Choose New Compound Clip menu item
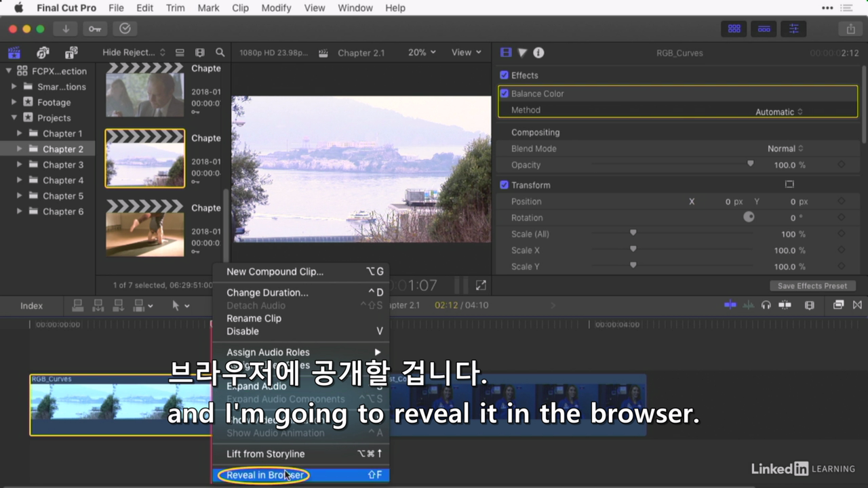 click(300, 272)
